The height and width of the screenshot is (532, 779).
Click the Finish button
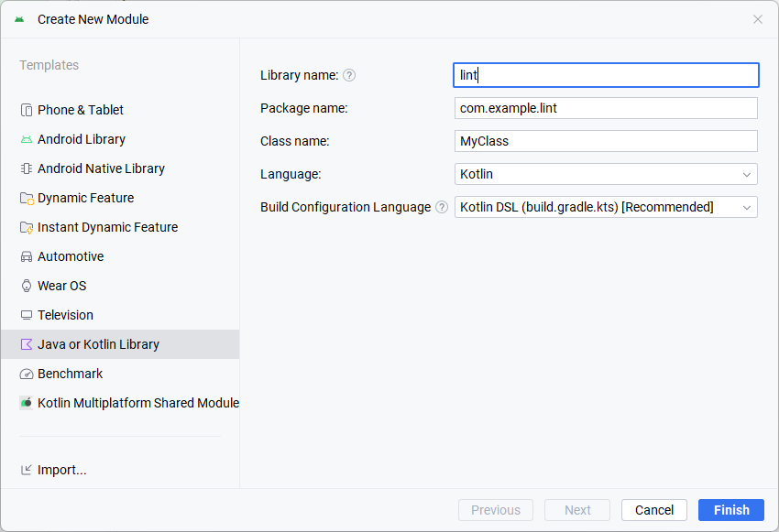pos(730,510)
